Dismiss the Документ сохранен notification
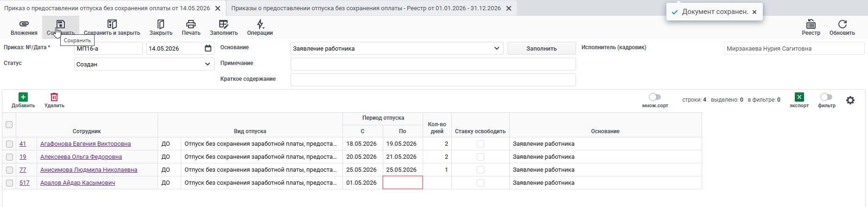Viewport: 868px width, 207px height. click(x=754, y=12)
